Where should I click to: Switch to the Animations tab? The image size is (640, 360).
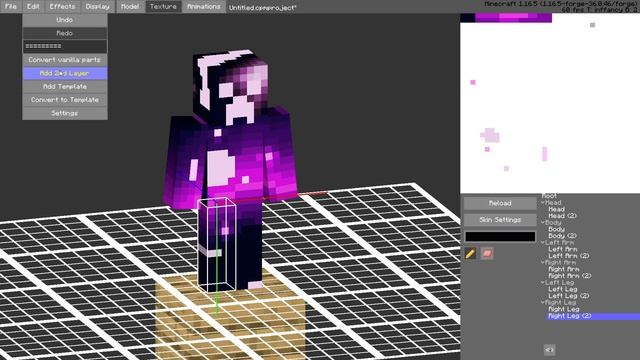click(203, 7)
